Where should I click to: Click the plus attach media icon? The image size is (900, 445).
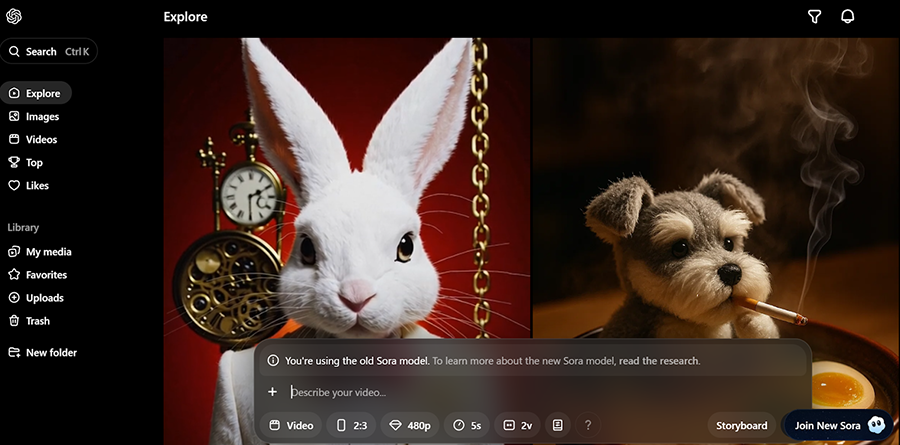tap(272, 392)
